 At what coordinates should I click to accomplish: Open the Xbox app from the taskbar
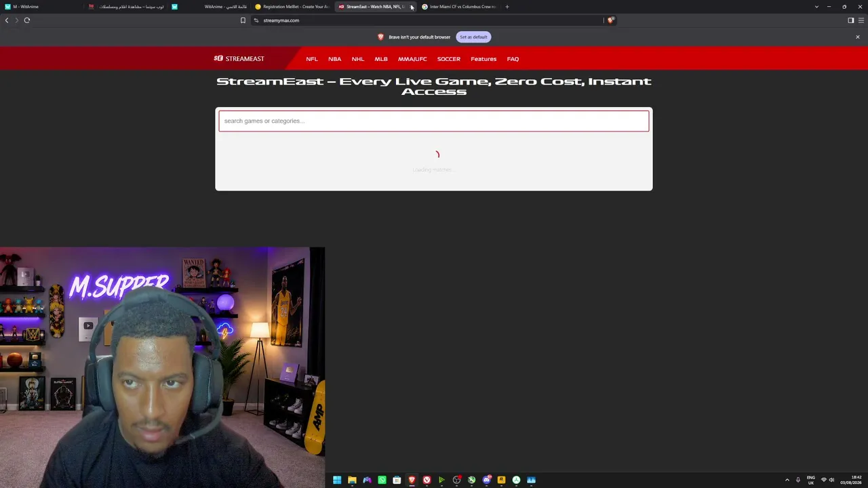pyautogui.click(x=471, y=480)
